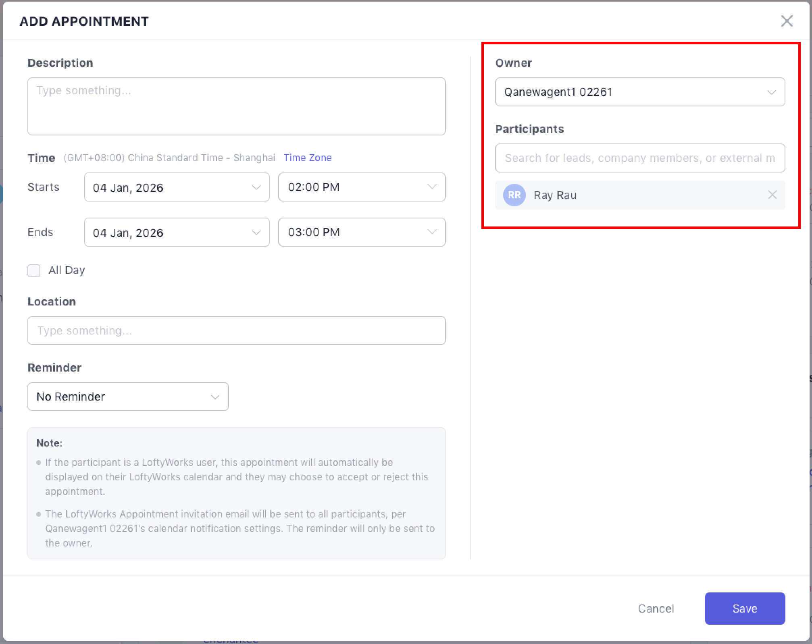The width and height of the screenshot is (812, 644).
Task: Focus the Description text area
Action: [x=236, y=106]
